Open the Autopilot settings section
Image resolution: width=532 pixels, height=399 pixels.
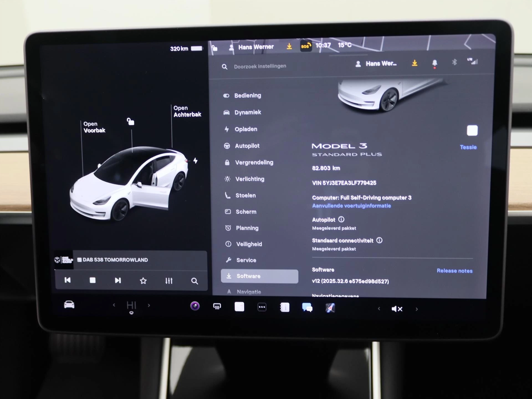pyautogui.click(x=247, y=146)
